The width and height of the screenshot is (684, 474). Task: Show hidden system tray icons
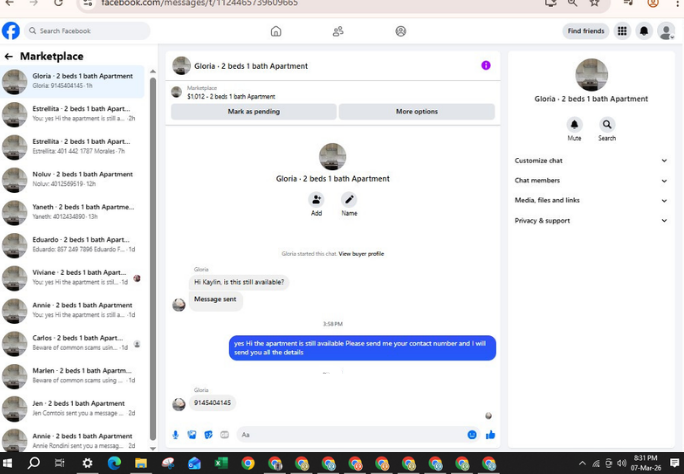582,463
